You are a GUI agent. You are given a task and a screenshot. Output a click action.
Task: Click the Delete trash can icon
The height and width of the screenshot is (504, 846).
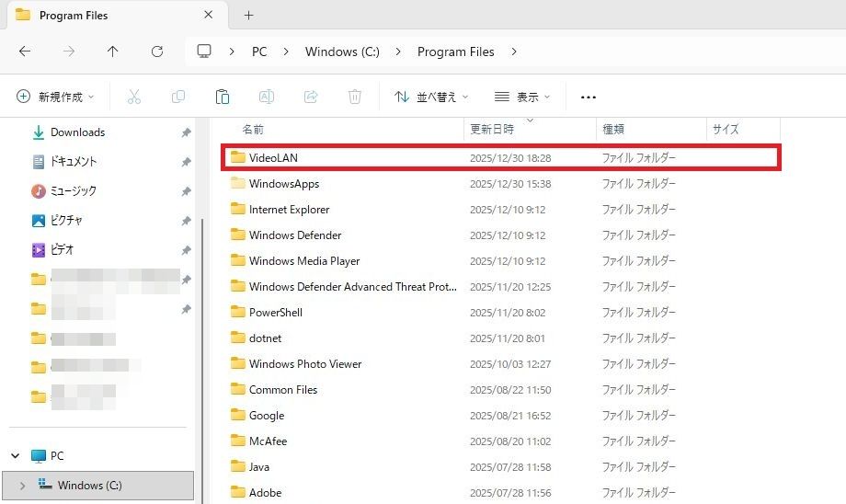coord(355,97)
